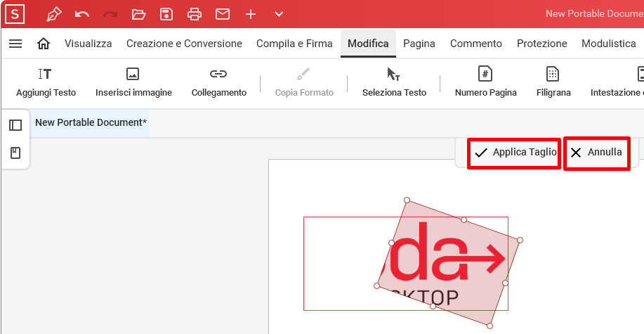Open the Compila e Firma tab

(294, 44)
